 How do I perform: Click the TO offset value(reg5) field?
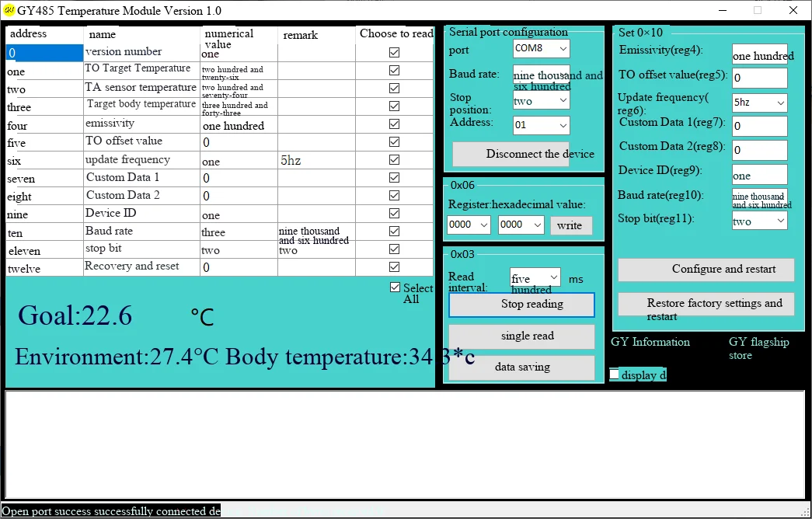click(x=760, y=78)
